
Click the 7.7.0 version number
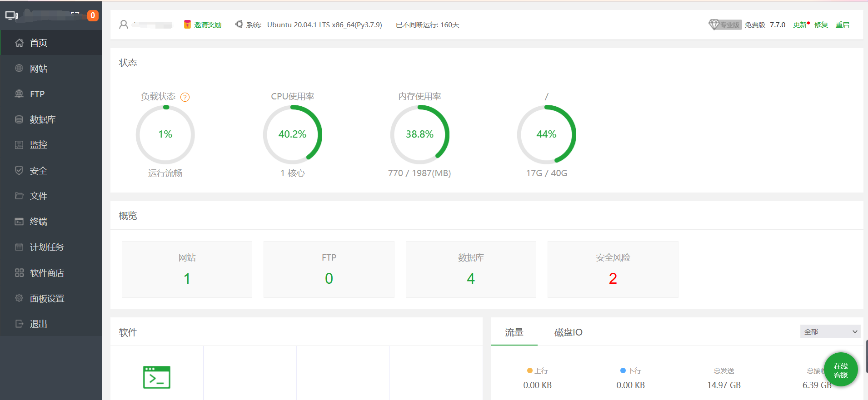(x=778, y=25)
